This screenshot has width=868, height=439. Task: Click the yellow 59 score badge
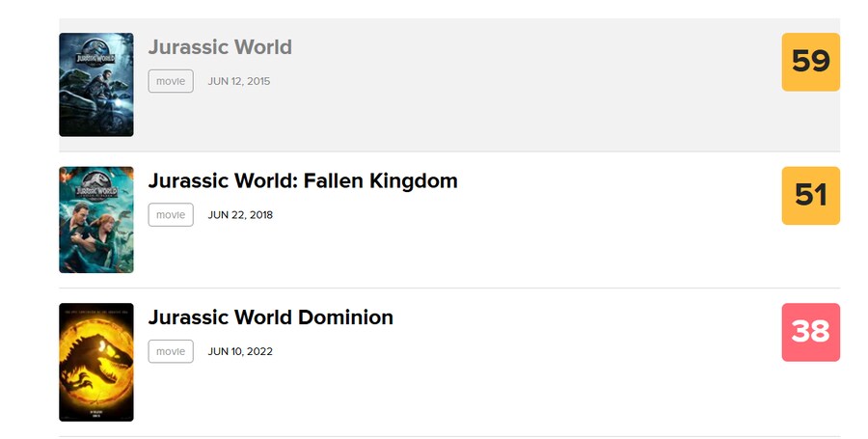(x=810, y=62)
